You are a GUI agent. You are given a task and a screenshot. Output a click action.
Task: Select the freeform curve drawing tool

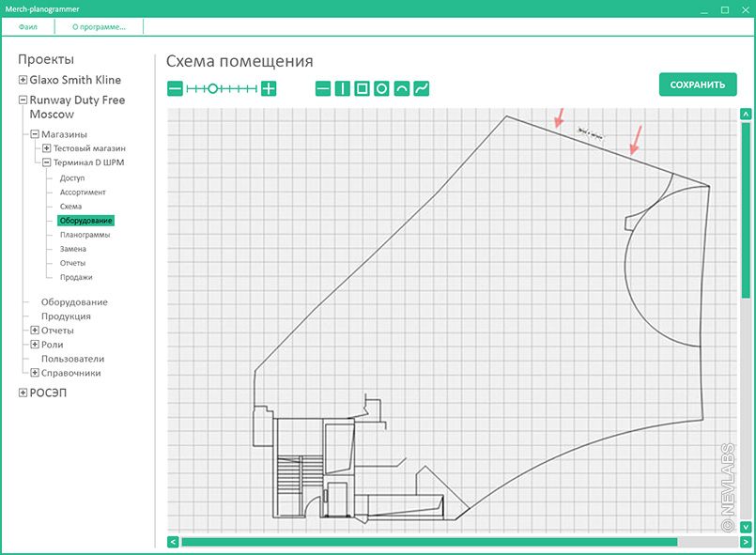[422, 89]
